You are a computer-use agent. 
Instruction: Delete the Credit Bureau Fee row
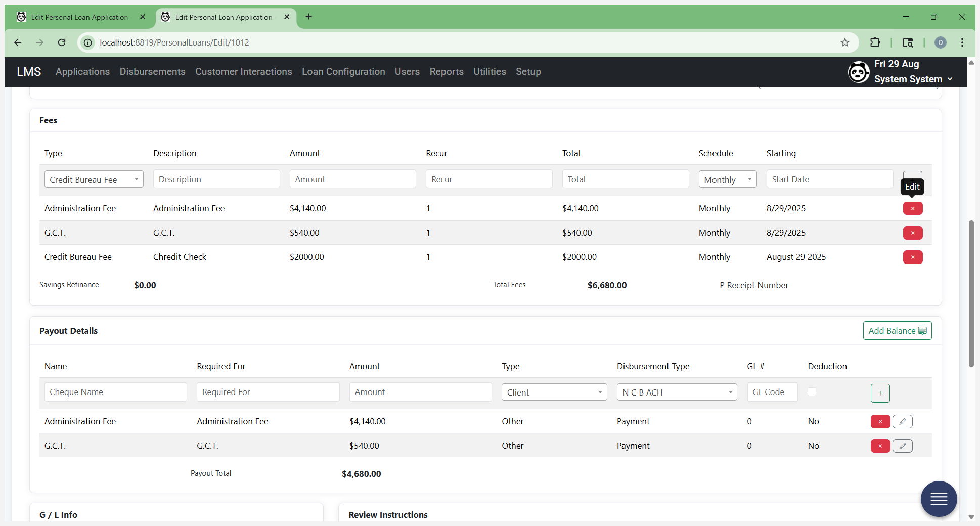point(913,257)
